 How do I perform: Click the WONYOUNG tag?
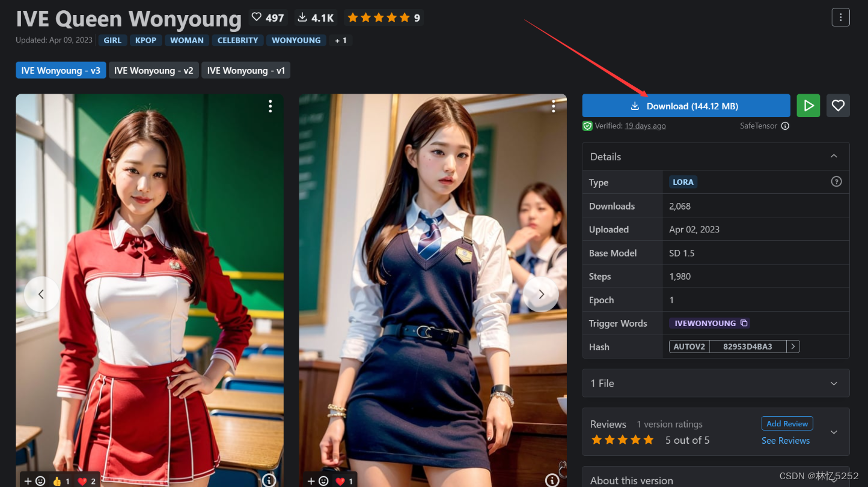tap(296, 40)
